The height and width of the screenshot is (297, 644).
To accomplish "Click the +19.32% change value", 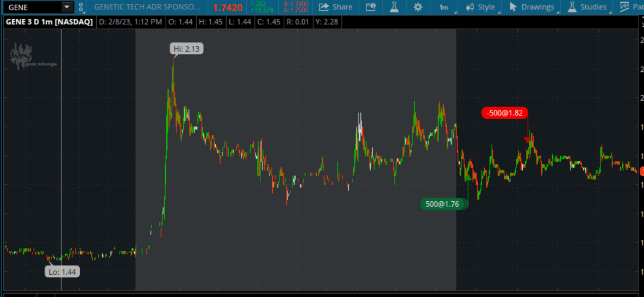I will click(x=262, y=10).
